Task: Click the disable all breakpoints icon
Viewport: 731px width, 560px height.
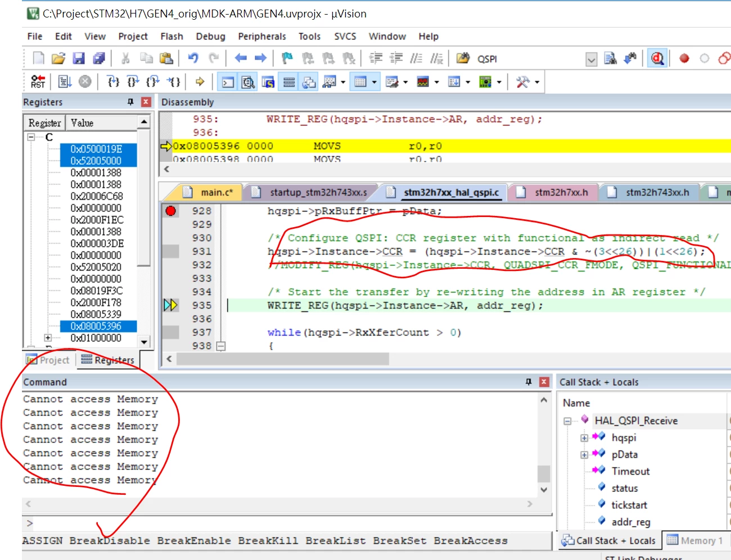Action: point(725,58)
